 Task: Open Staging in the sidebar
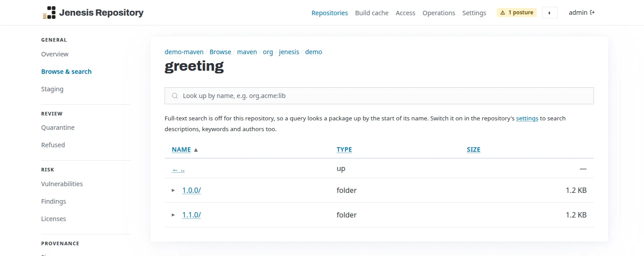(52, 89)
